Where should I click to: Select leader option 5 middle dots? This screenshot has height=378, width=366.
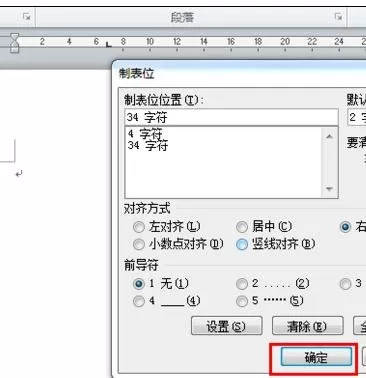coord(270,301)
